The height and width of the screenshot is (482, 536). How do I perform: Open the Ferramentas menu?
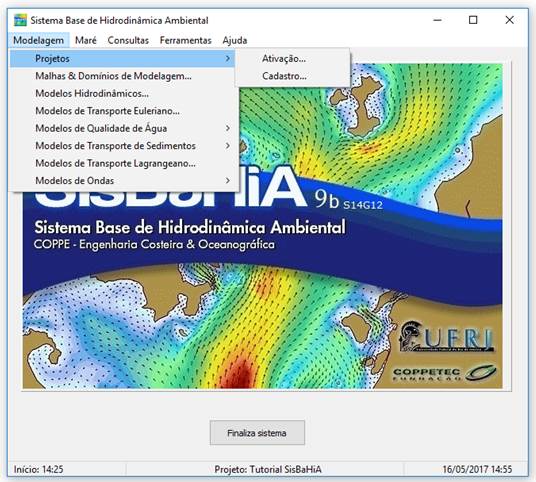pos(186,40)
